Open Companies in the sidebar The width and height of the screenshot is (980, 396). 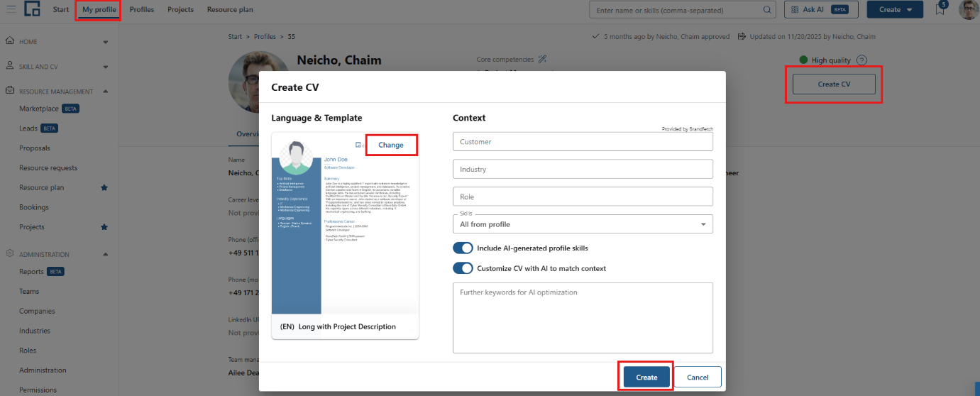pos(37,311)
